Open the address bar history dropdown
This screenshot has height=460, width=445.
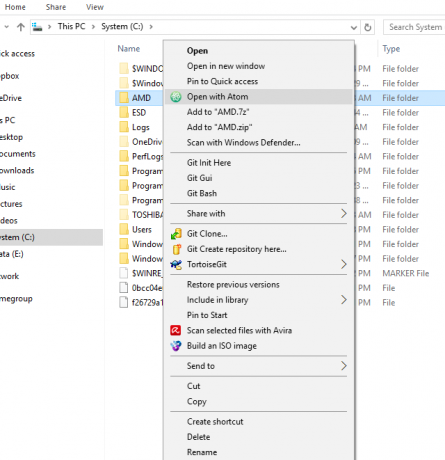click(x=354, y=27)
